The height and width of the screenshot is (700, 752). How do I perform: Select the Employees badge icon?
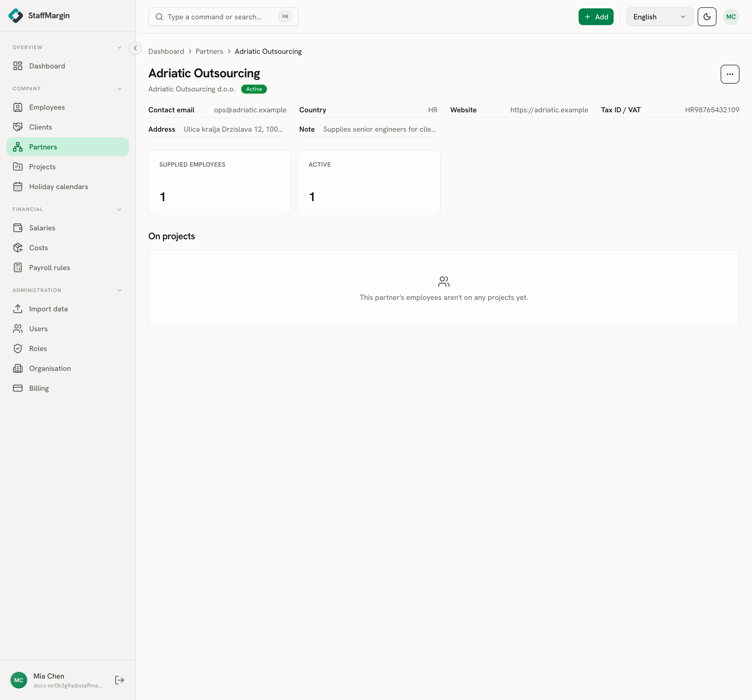18,107
